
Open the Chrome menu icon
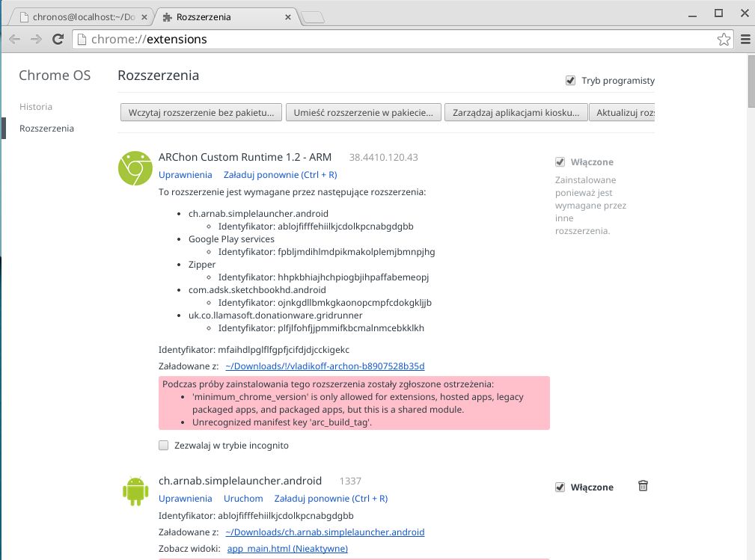pyautogui.click(x=745, y=39)
